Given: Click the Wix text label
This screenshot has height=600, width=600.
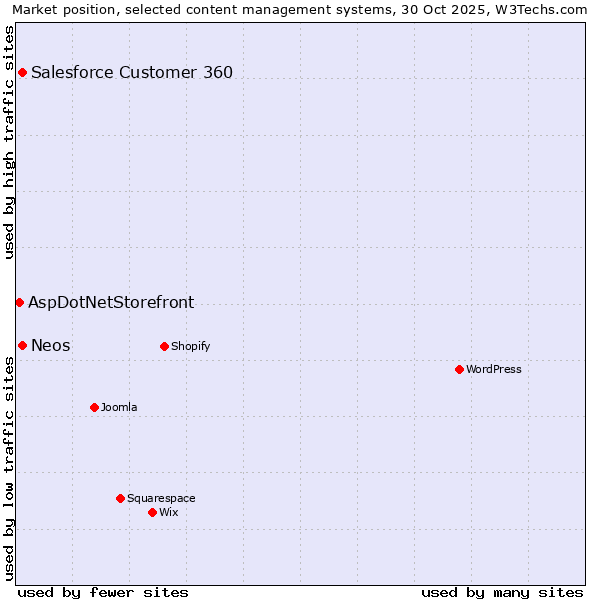Looking at the screenshot, I should (x=169, y=512).
